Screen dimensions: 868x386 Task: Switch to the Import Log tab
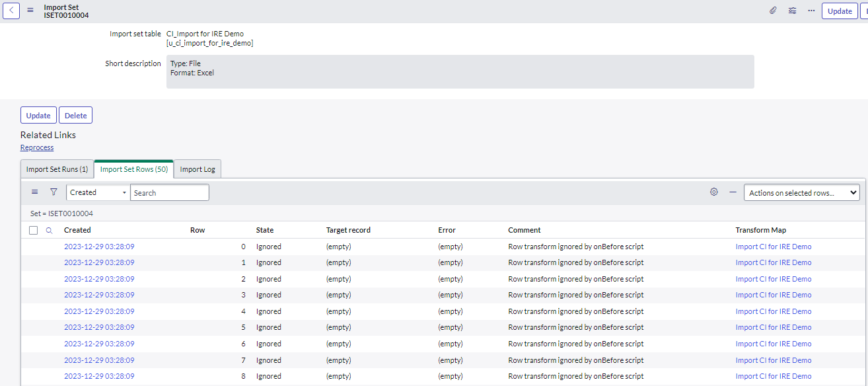pyautogui.click(x=198, y=169)
